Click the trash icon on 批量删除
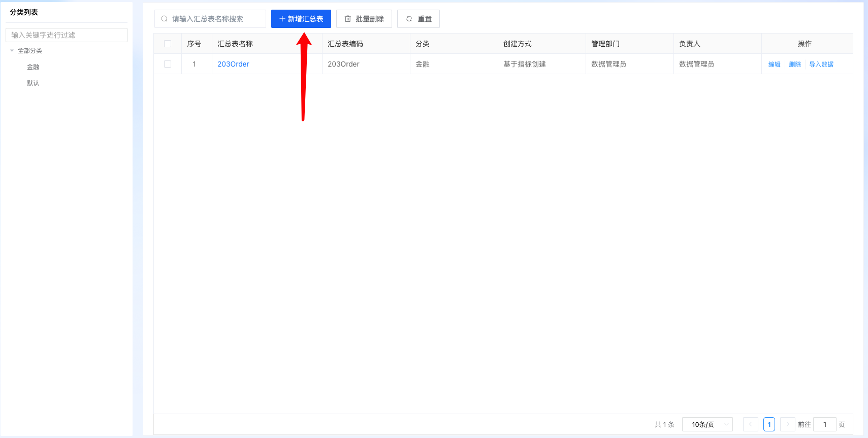The width and height of the screenshot is (868, 438). tap(348, 19)
